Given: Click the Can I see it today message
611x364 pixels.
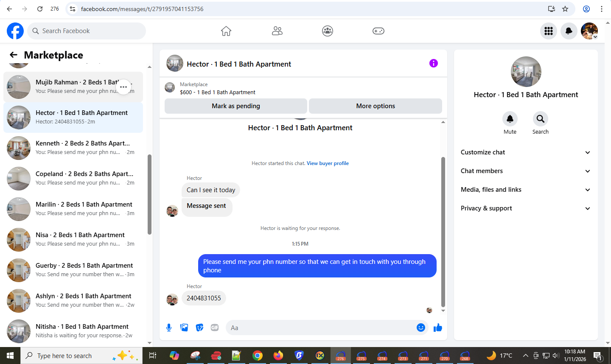Looking at the screenshot, I should [211, 190].
